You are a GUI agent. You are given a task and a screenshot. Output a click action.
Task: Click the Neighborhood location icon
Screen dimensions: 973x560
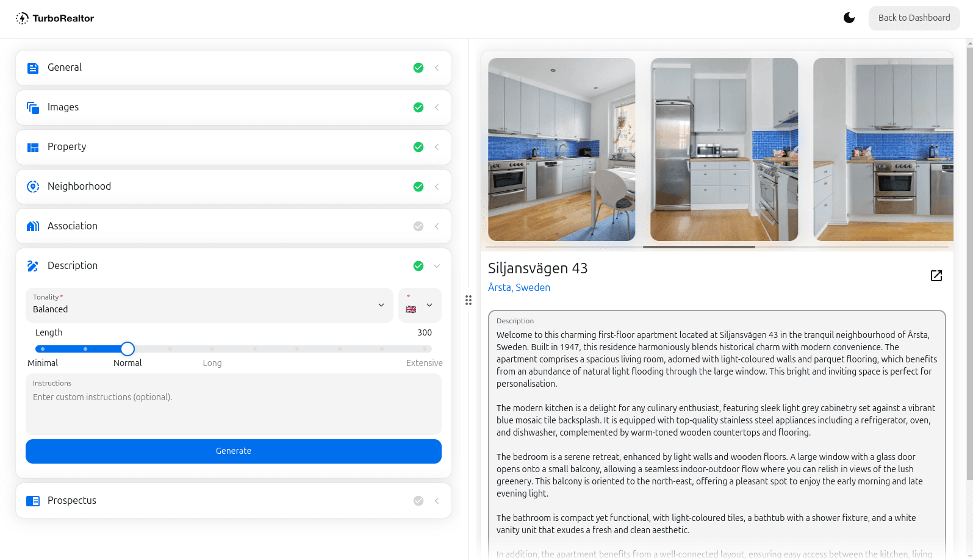[33, 187]
